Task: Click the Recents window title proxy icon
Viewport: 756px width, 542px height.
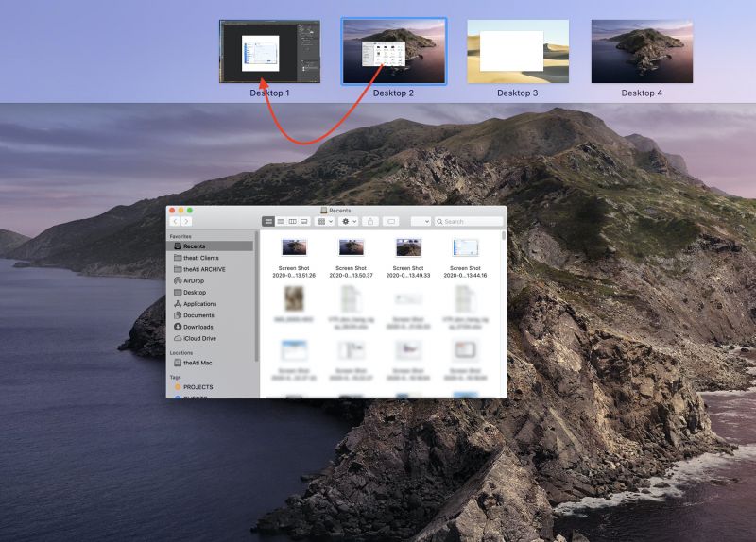Action: (x=324, y=211)
